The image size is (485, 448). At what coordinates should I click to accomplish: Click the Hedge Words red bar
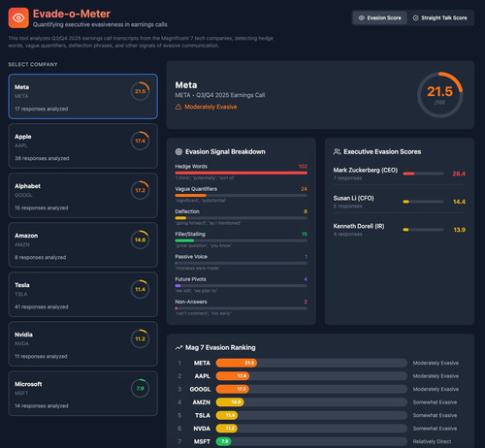(242, 173)
